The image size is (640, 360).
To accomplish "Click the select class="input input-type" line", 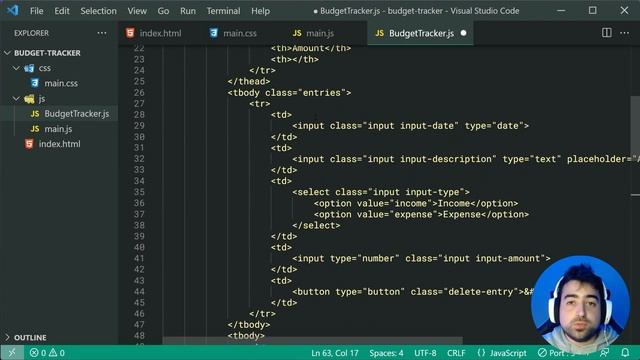I will pyautogui.click(x=381, y=192).
